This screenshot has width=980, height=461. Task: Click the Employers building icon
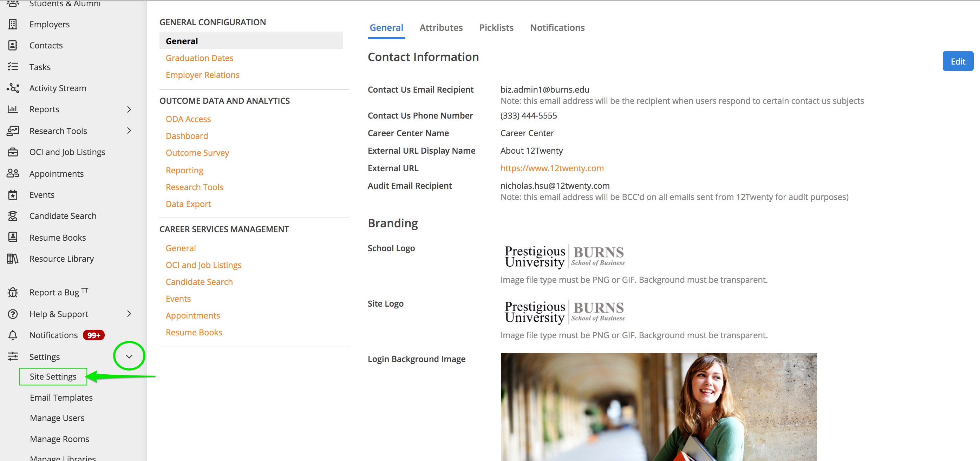click(x=13, y=24)
